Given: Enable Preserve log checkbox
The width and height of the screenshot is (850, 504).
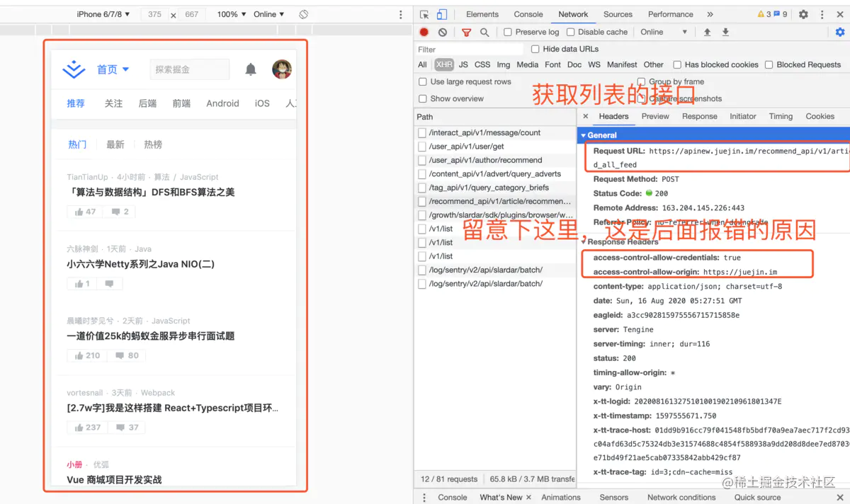Looking at the screenshot, I should tap(508, 32).
